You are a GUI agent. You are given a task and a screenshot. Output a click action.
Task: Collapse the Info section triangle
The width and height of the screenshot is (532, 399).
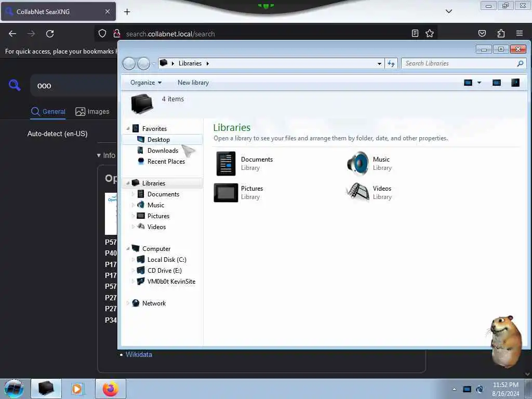point(99,155)
